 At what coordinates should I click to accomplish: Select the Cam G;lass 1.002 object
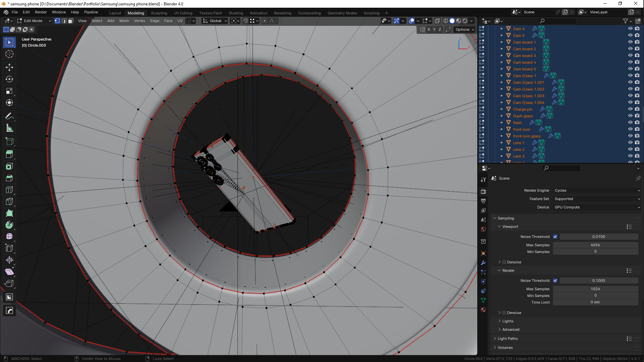(528, 89)
